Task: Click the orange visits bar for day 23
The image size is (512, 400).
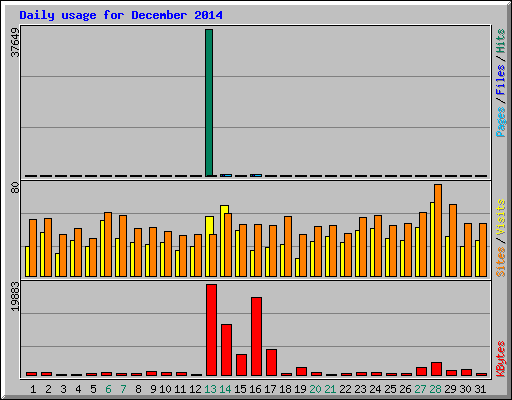Action: coord(363,247)
